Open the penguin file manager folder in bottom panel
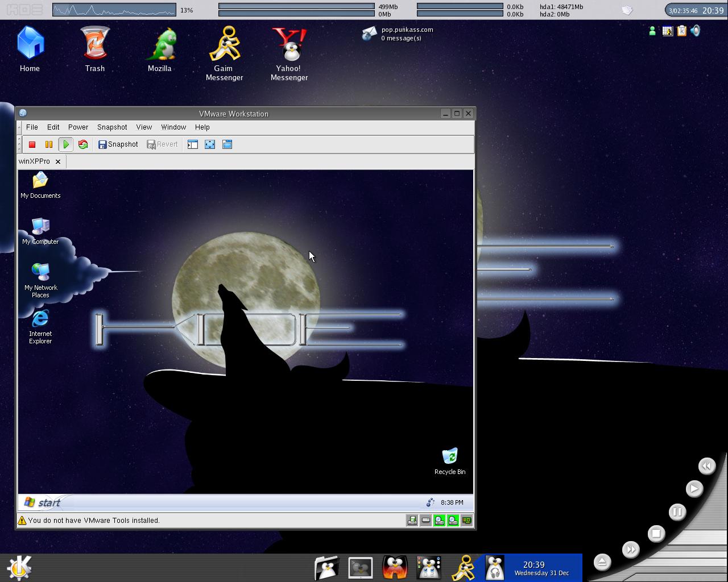The height and width of the screenshot is (582, 728). pyautogui.click(x=326, y=567)
